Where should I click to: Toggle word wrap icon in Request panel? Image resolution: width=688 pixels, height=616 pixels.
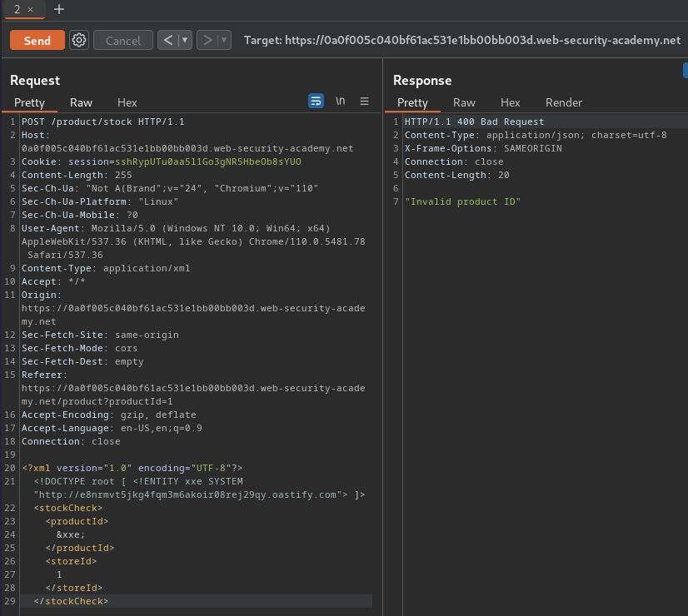point(316,101)
